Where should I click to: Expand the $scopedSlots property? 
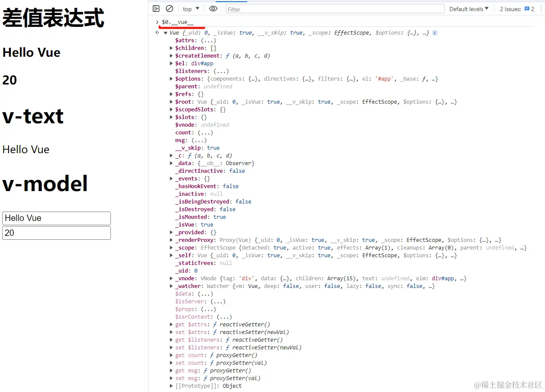[171, 110]
